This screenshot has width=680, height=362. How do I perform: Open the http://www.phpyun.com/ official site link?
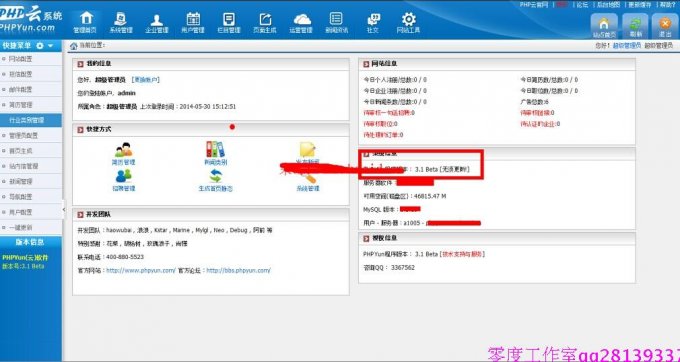[141, 271]
